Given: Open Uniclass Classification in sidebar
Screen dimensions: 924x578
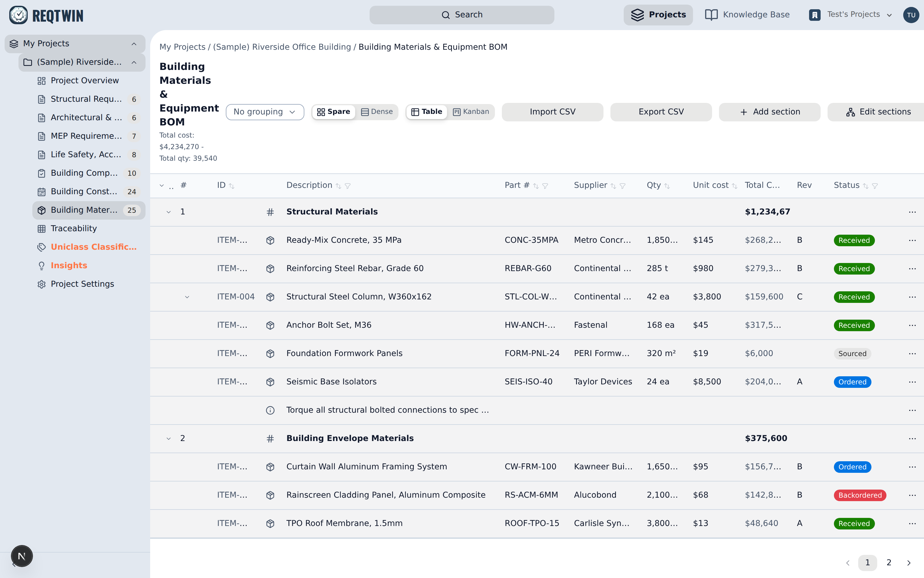Looking at the screenshot, I should [x=89, y=247].
